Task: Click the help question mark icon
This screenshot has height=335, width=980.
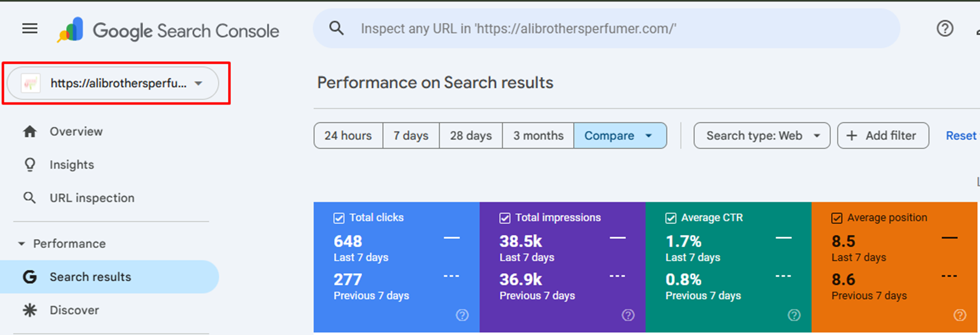Action: point(944,29)
